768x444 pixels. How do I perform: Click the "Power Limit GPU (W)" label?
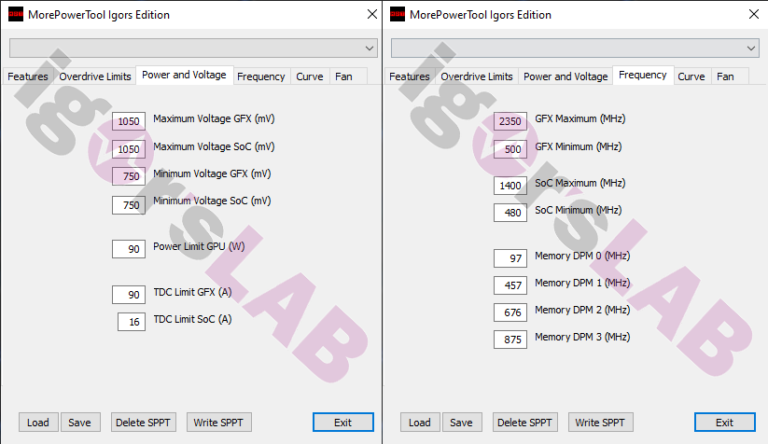tap(199, 247)
